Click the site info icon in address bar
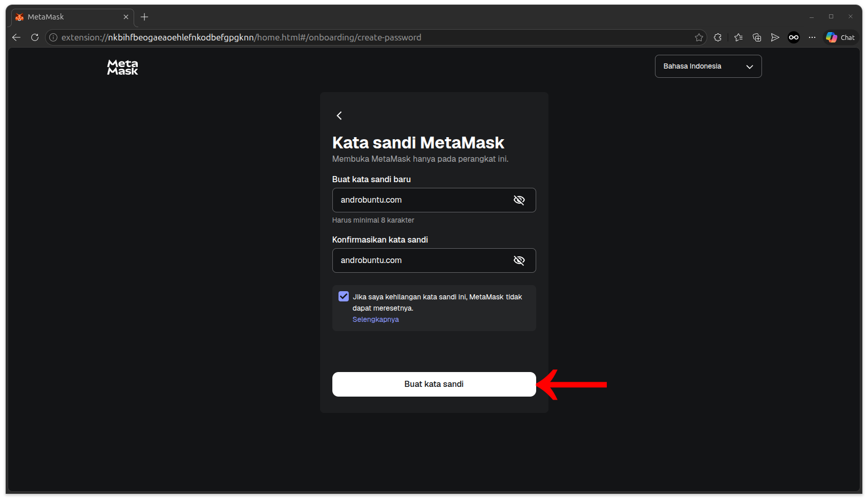868x501 pixels. tap(53, 37)
